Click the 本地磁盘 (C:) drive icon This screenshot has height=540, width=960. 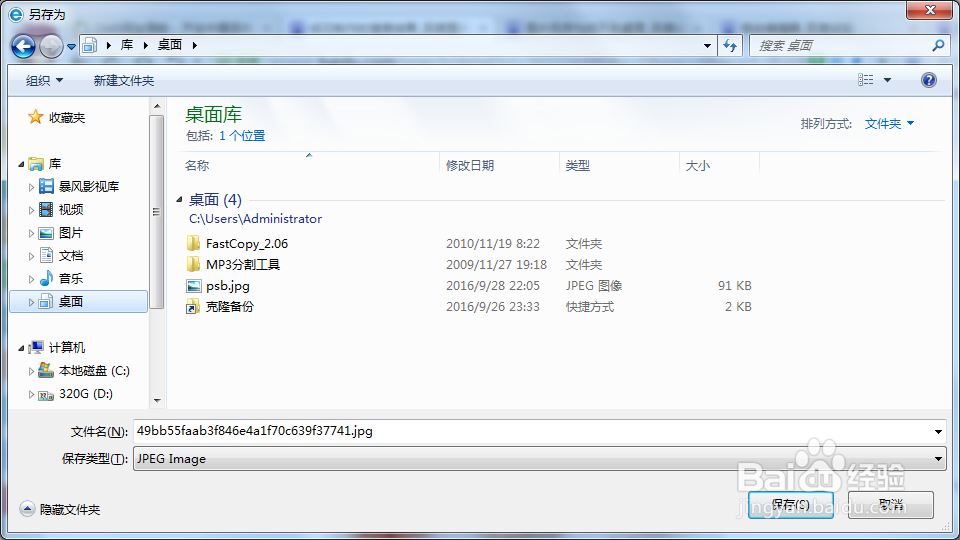click(x=46, y=370)
